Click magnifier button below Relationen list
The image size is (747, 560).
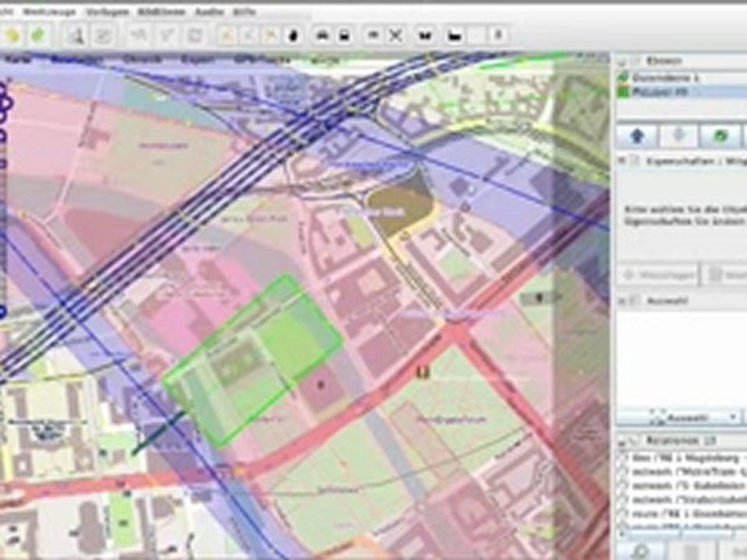point(640,551)
